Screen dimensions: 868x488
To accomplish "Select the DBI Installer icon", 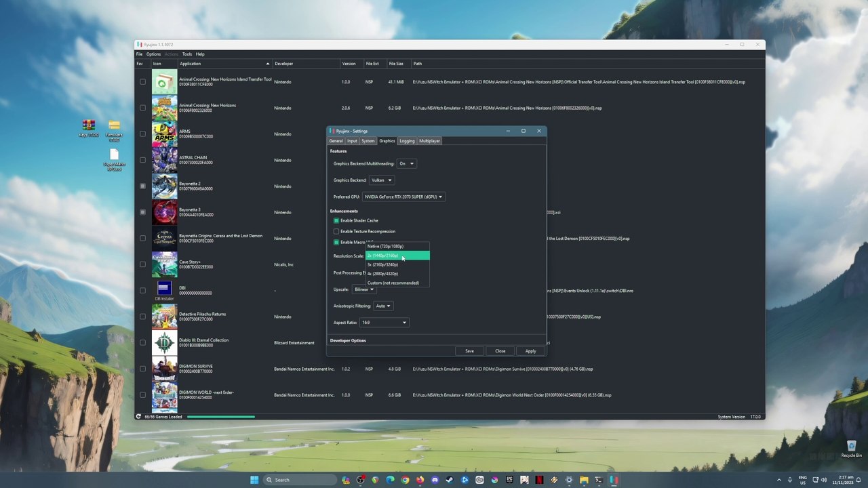I will tap(164, 291).
